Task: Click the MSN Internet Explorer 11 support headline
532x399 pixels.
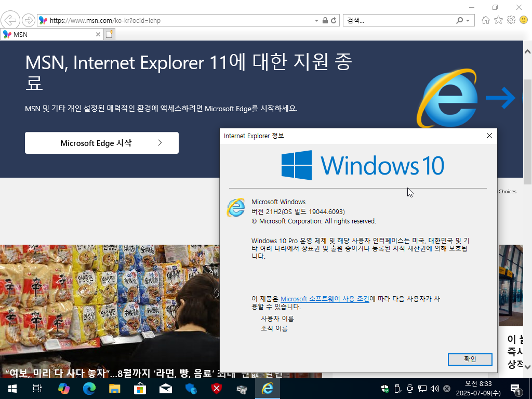Action: coord(189,72)
